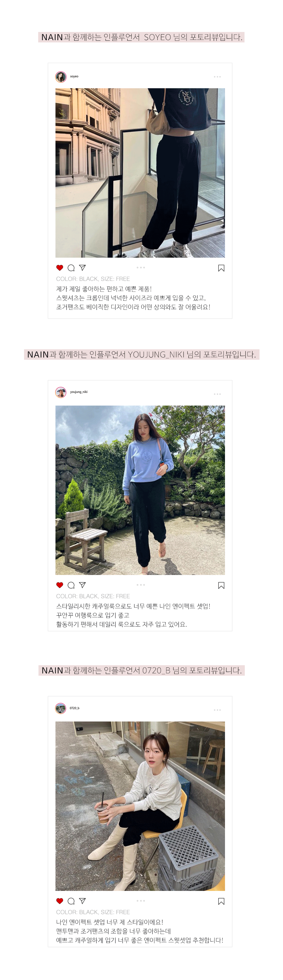Viewport: 283px width, 980px height.
Task: Toggle the heart on 0720_b post
Action: [x=59, y=901]
